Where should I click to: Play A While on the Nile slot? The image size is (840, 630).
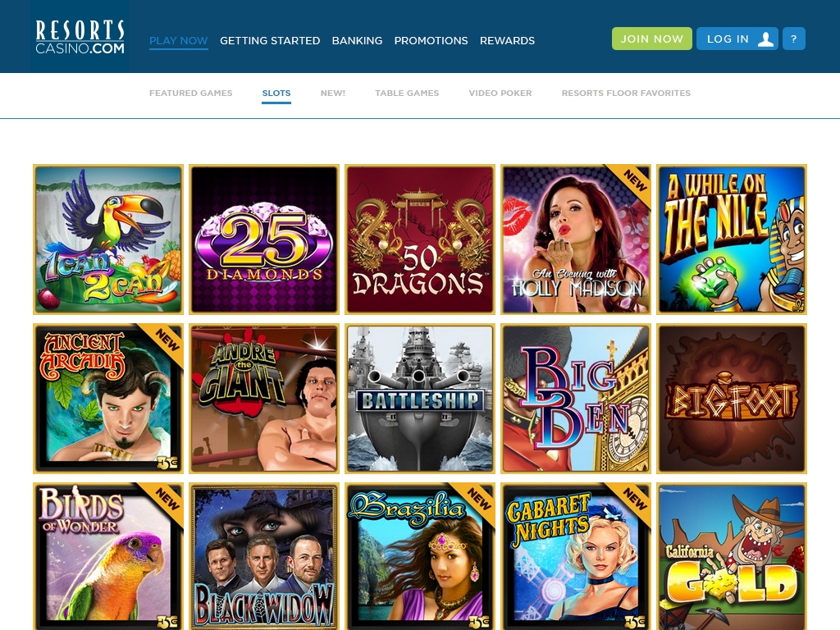click(x=732, y=240)
